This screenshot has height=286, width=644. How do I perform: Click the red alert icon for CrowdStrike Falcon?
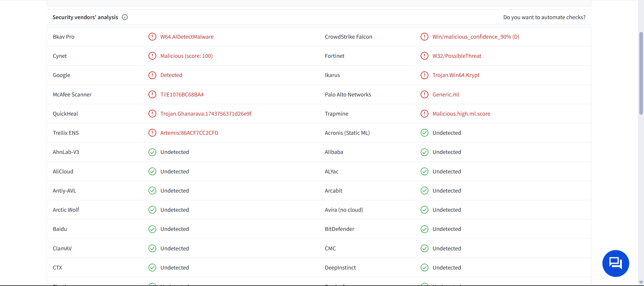coord(425,37)
